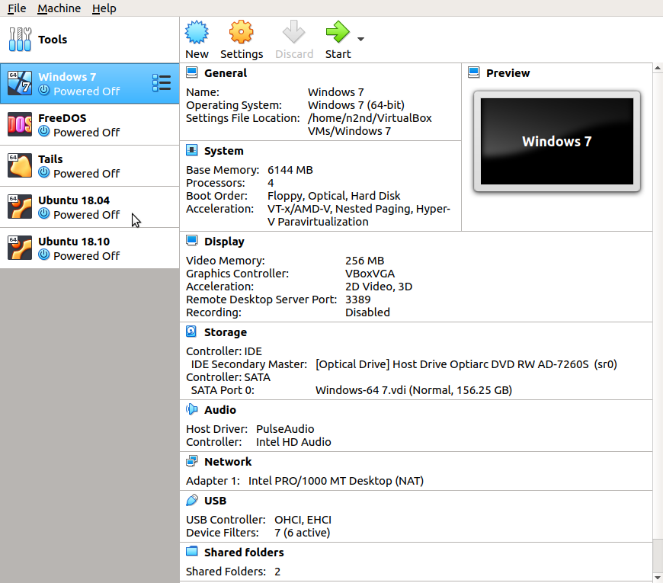Select the Windows 7 VM icon
The height and width of the screenshot is (583, 663).
point(20,83)
